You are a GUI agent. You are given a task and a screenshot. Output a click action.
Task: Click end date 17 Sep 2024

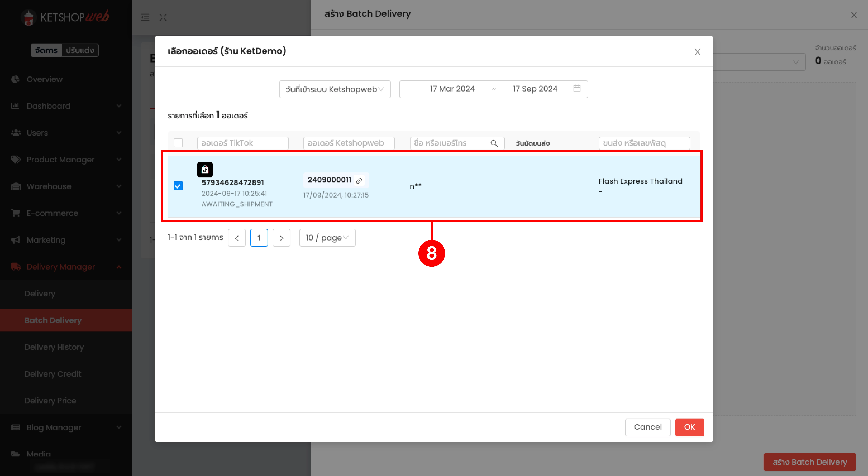pyautogui.click(x=535, y=89)
